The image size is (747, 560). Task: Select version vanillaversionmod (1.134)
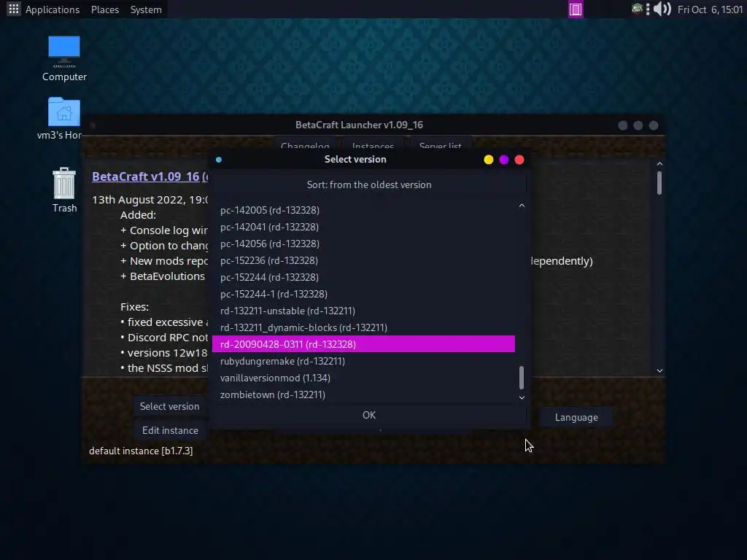[363, 378]
